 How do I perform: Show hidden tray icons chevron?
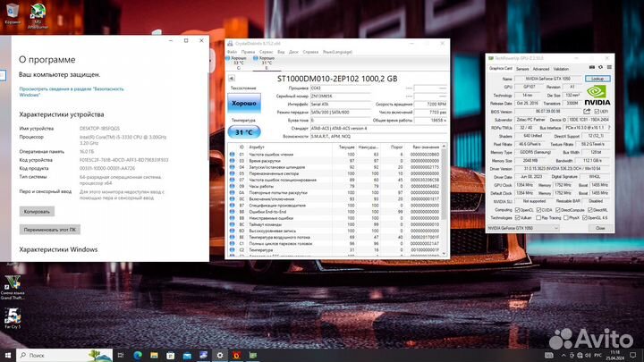pos(563,355)
